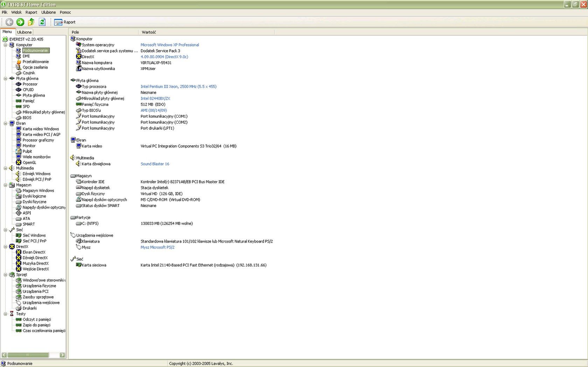Screen dimensions: 588x367
Task: Follow the Microsoft Windows XP Professional link
Action: (170, 45)
